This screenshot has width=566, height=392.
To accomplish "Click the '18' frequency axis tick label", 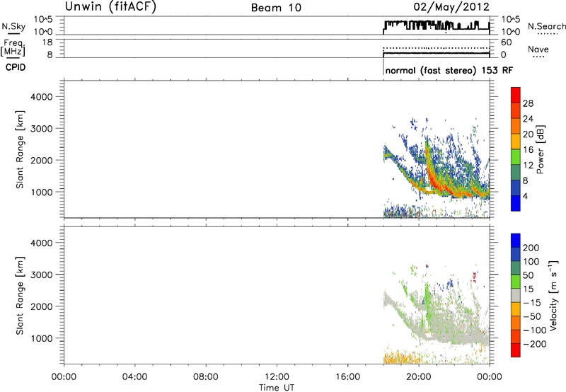I will tap(47, 42).
